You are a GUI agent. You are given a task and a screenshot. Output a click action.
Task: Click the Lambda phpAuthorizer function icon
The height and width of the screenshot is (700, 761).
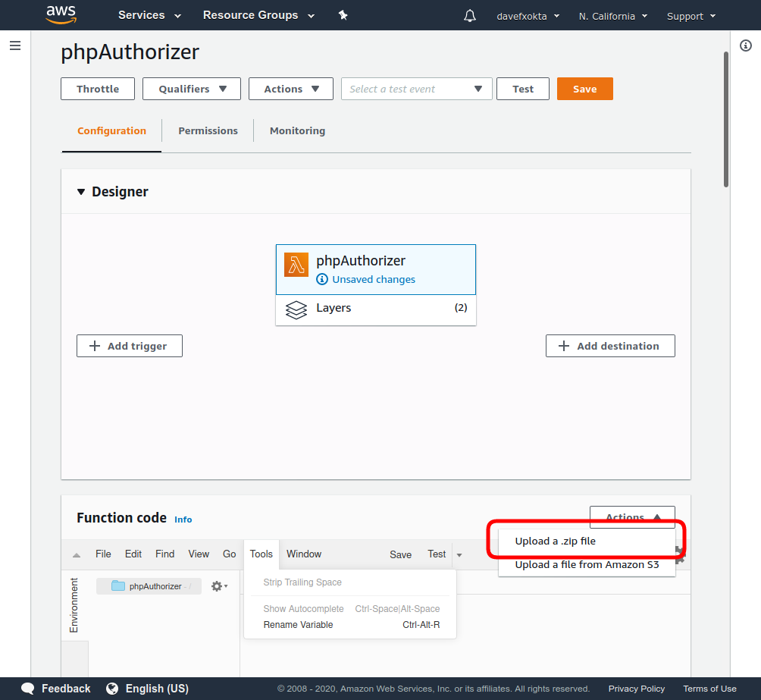(296, 265)
